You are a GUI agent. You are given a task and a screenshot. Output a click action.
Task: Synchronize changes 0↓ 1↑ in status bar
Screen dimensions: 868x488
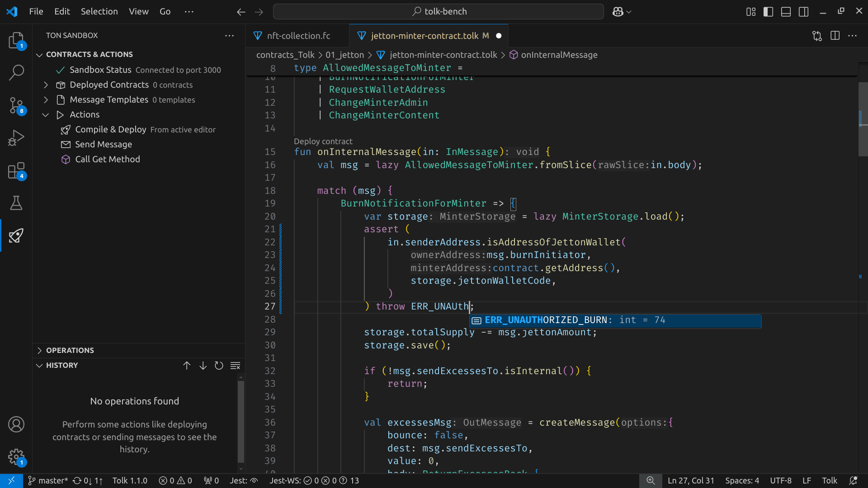(x=88, y=481)
